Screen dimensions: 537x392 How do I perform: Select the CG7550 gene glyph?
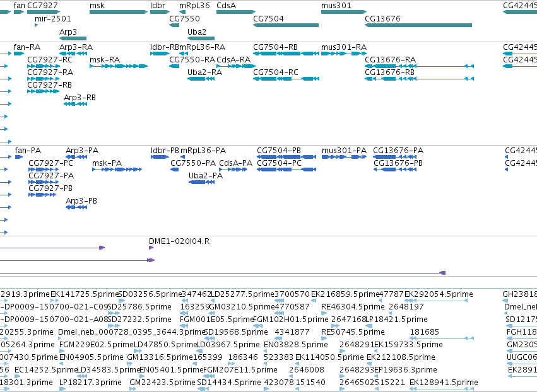[174, 25]
